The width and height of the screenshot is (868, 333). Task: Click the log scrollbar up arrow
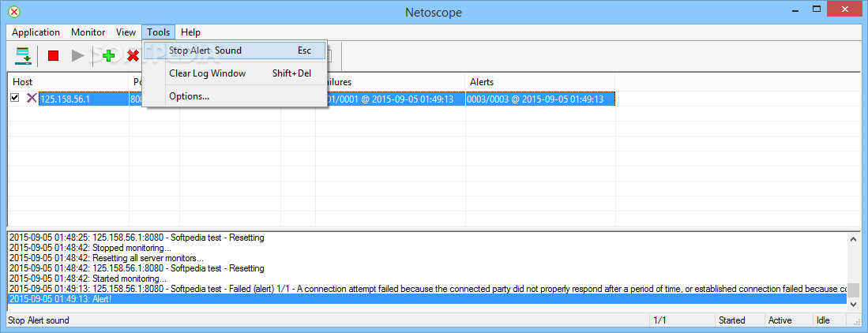pos(854,238)
